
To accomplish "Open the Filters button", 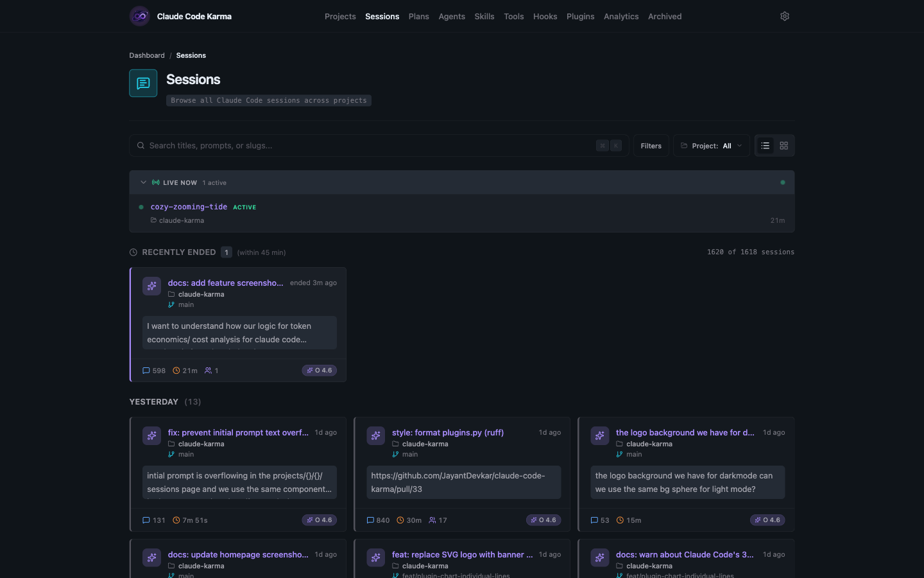I will tap(651, 146).
